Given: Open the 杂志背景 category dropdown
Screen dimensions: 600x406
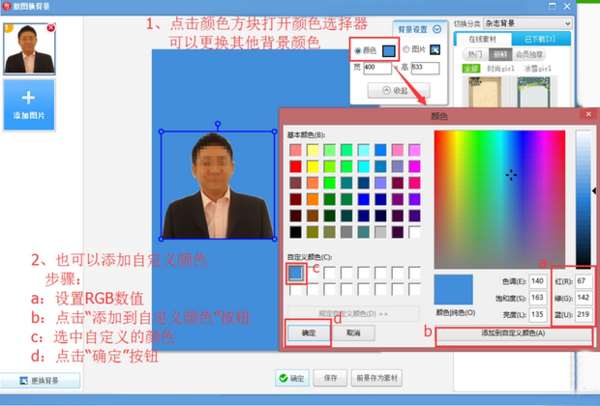Looking at the screenshot, I should coord(528,23).
